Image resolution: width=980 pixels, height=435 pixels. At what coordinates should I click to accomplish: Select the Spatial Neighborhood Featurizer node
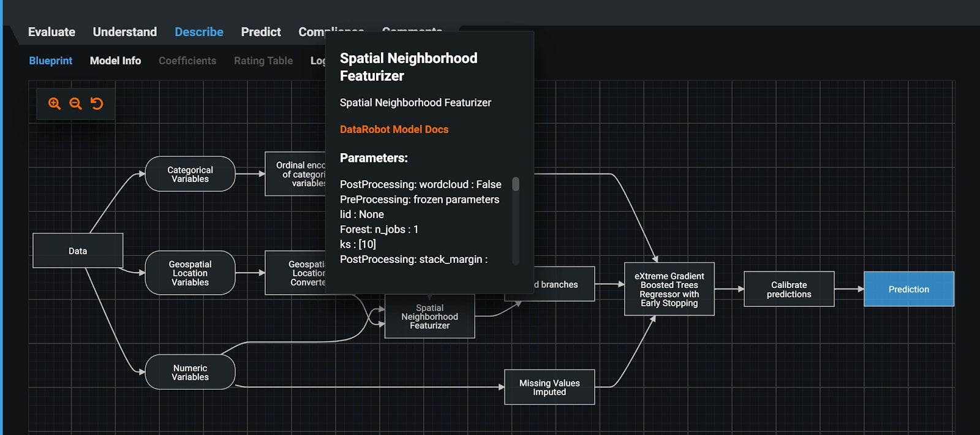429,316
